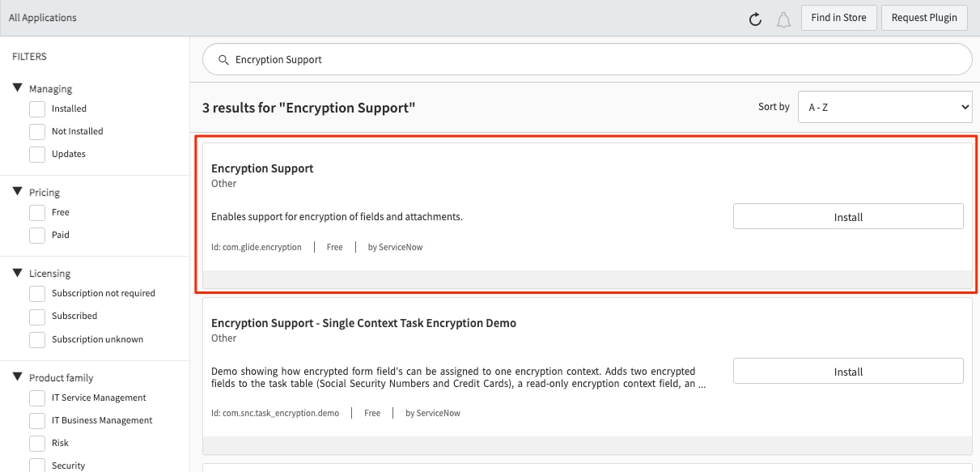Check the Not Installed filter

point(36,131)
